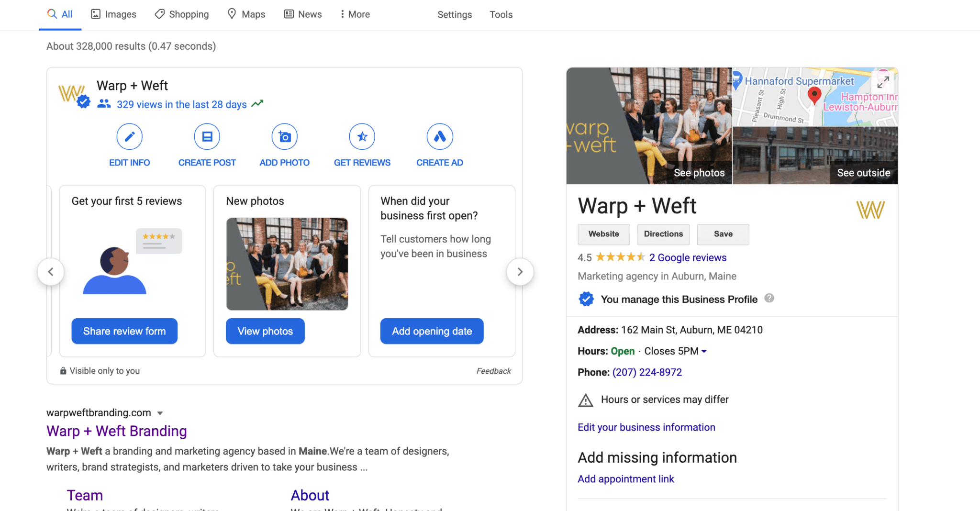The image size is (980, 511).
Task: Switch to the Shopping tab
Action: coord(182,14)
